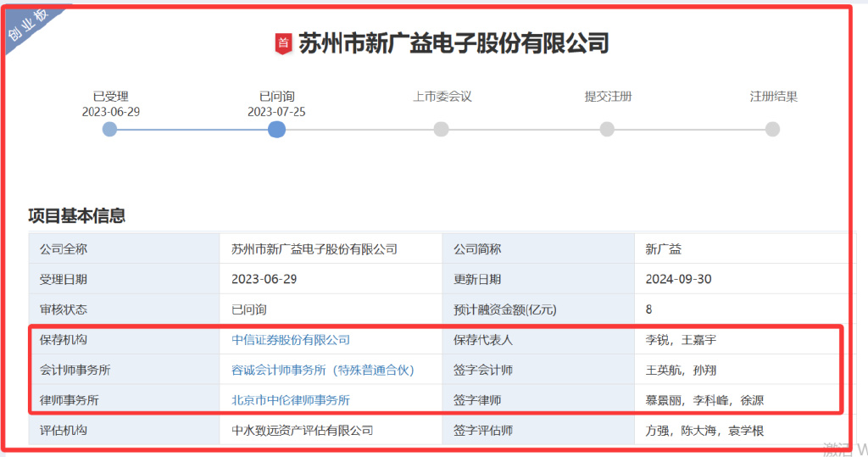Select the 已问询 timeline step circle
Screen dimensions: 868x457
[276, 129]
